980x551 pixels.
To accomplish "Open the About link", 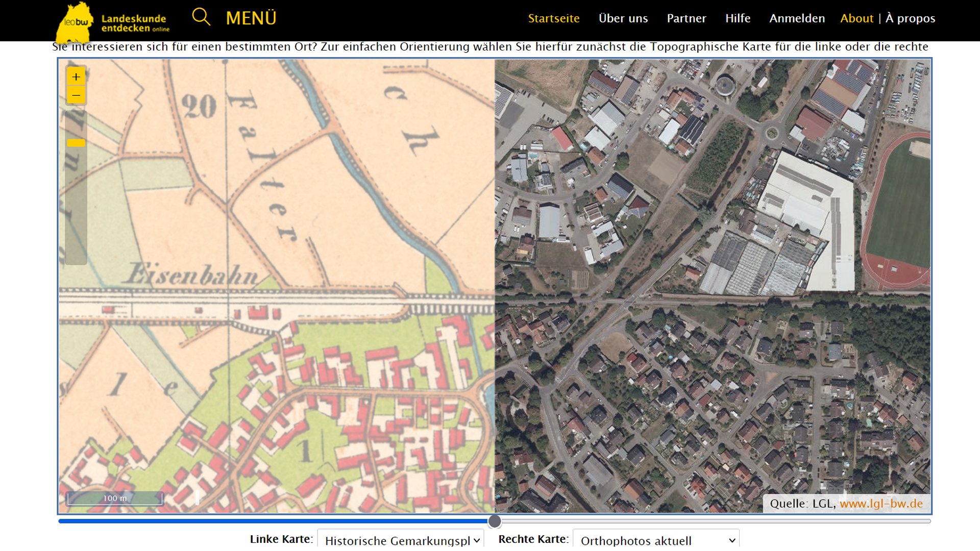I will coord(856,18).
